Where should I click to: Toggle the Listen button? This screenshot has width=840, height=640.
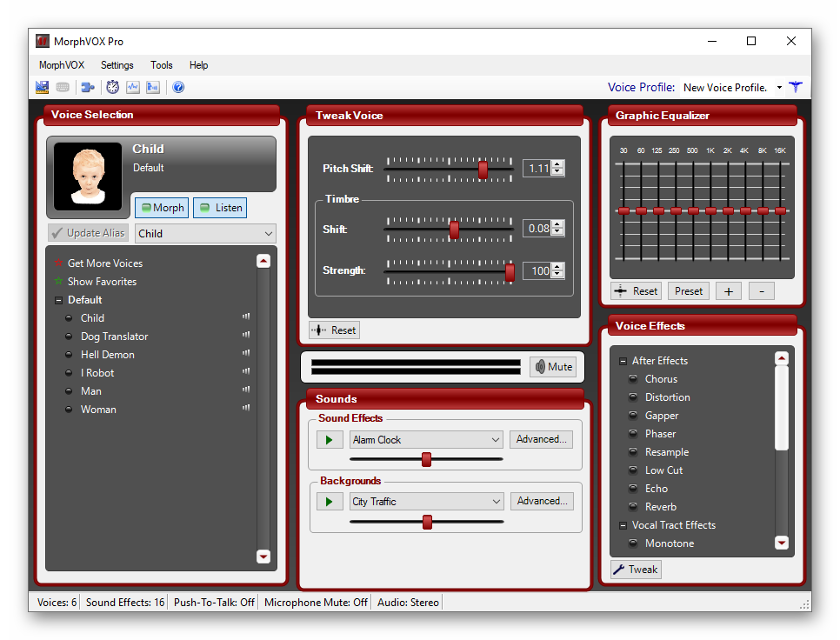pyautogui.click(x=221, y=208)
